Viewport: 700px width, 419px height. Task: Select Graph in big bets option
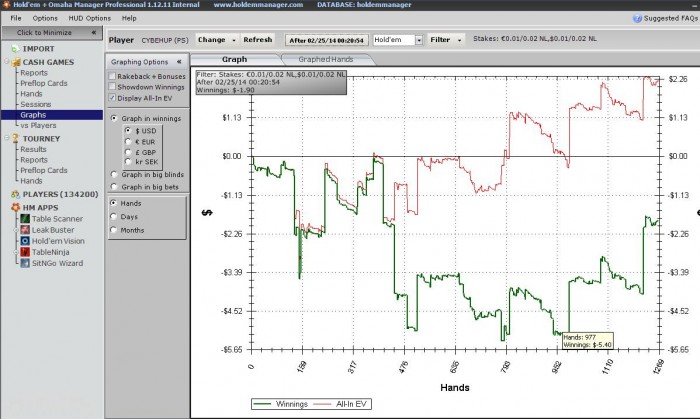click(114, 187)
